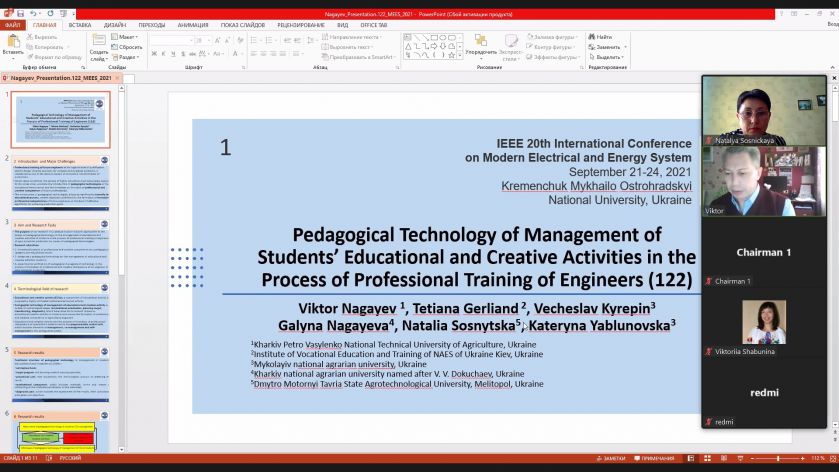Viewport: 839px width, 472px height.
Task: Toggle the Примечания comments pane
Action: point(654,459)
